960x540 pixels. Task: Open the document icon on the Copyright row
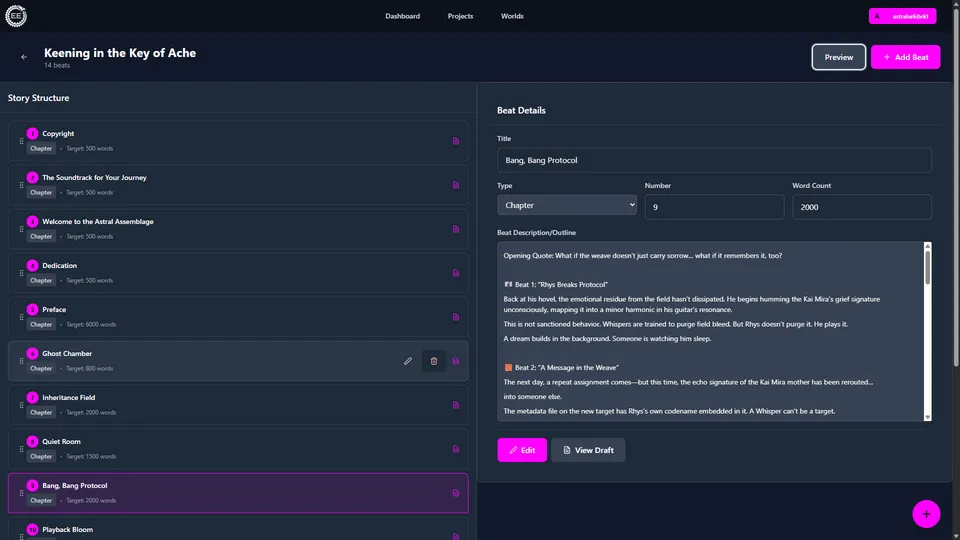456,141
